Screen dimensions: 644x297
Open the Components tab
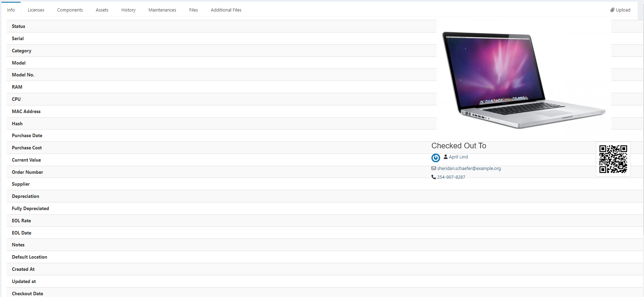click(x=70, y=10)
